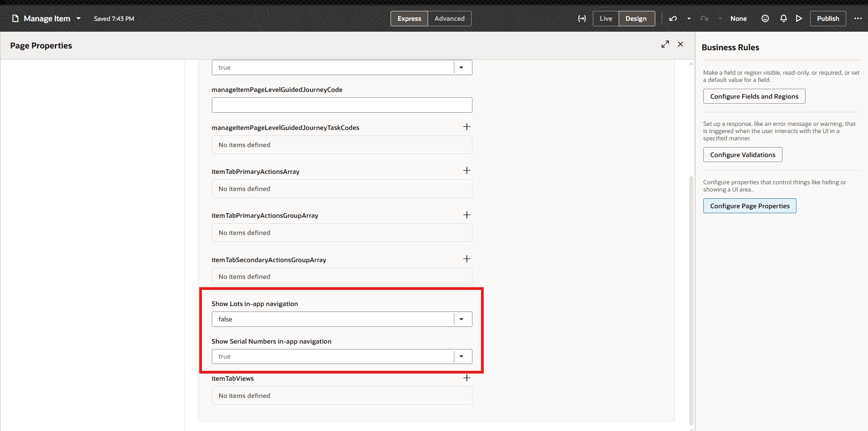Switch to Live view
Viewport: 868px width, 431px height.
(x=606, y=19)
